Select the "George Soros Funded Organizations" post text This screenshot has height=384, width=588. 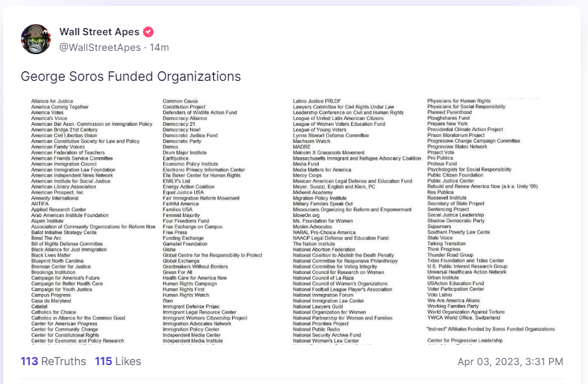(131, 76)
